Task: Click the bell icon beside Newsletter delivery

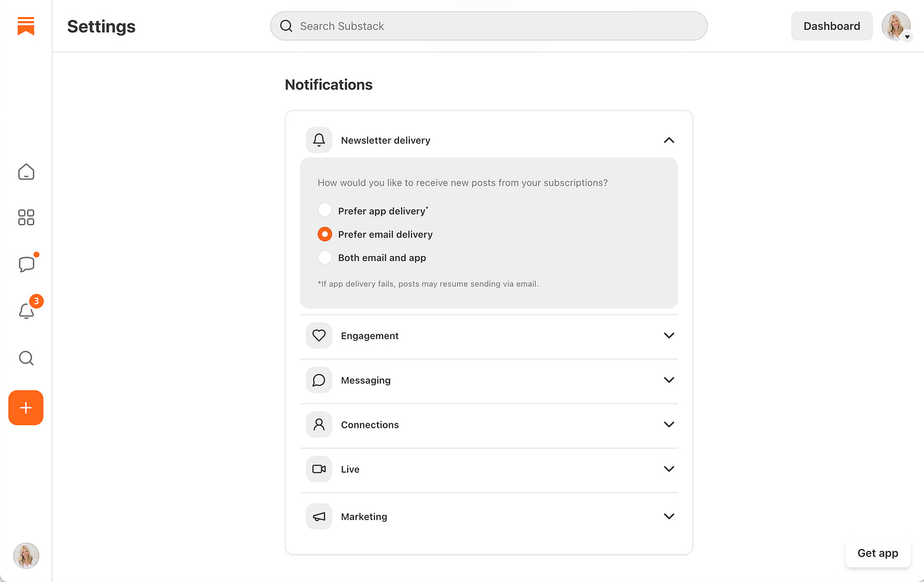Action: (x=319, y=140)
